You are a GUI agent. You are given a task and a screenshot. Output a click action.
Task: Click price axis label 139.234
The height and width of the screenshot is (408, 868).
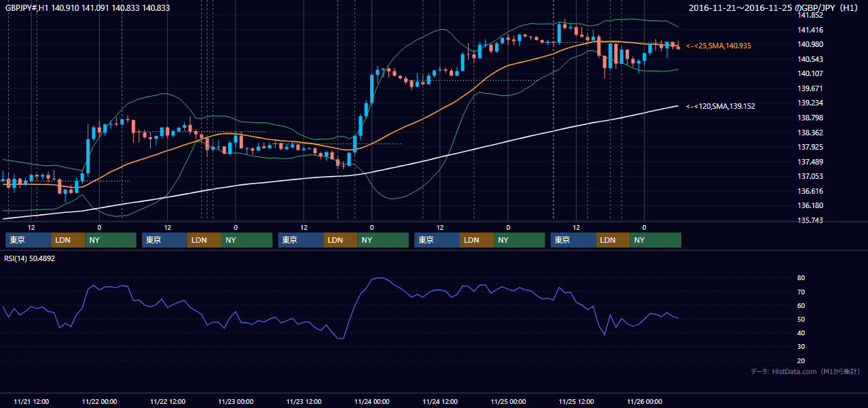(810, 103)
